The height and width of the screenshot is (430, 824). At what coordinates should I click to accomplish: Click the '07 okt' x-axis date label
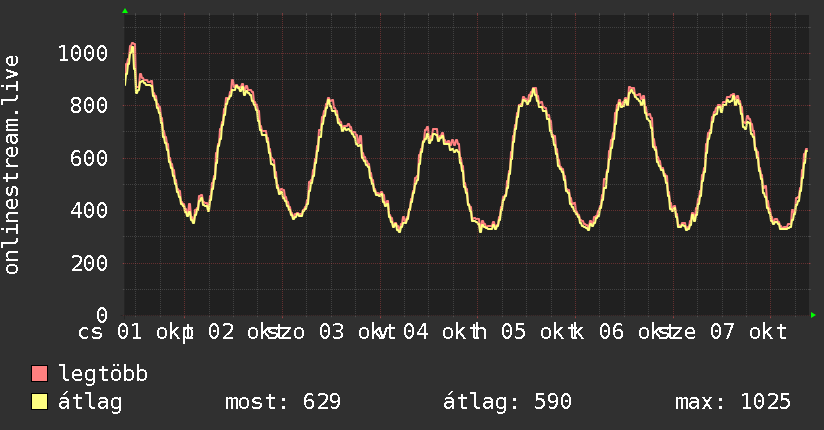(x=748, y=332)
